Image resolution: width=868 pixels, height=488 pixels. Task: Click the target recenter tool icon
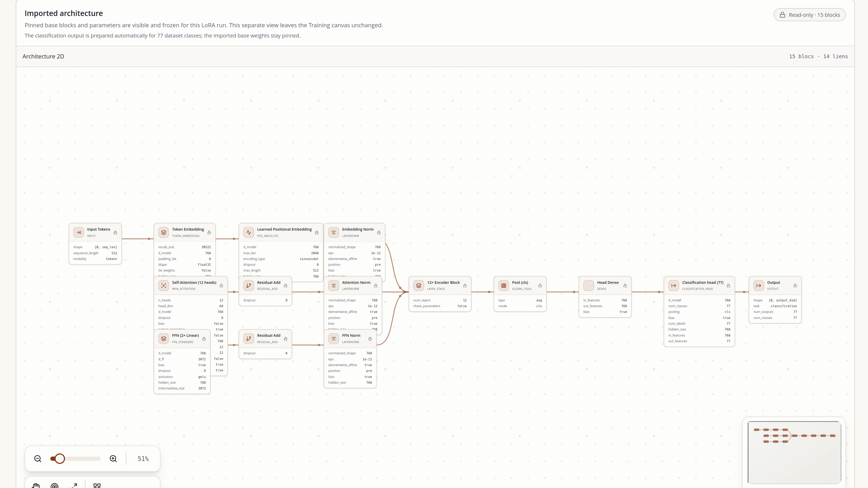(54, 485)
